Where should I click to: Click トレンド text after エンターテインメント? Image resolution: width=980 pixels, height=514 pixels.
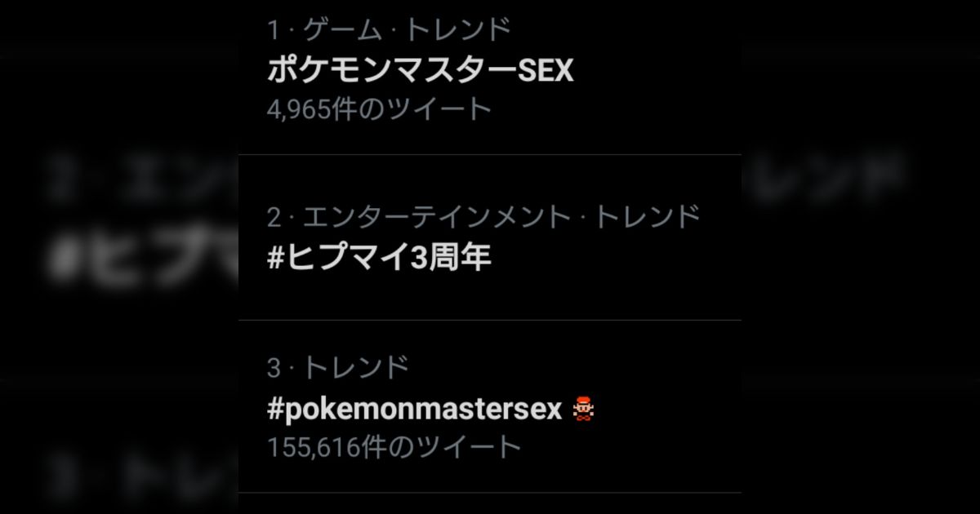(x=647, y=217)
